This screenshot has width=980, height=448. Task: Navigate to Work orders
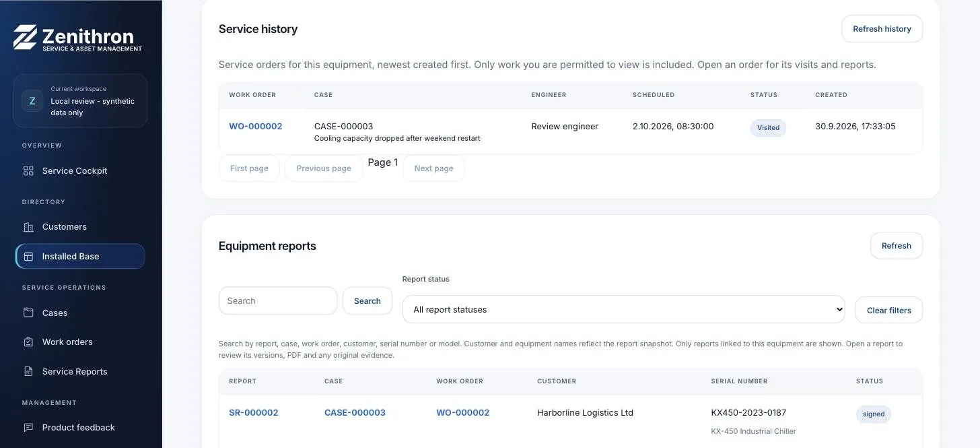pyautogui.click(x=80, y=342)
